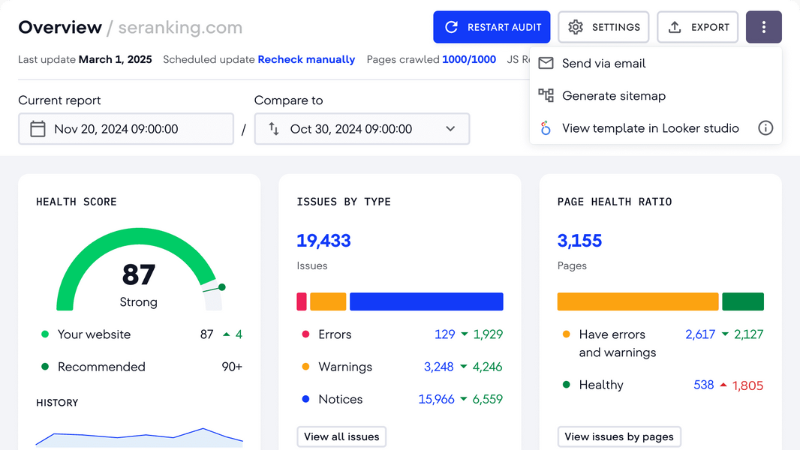800x450 pixels.
Task: Click the Errors change value 1,929
Action: 488,334
